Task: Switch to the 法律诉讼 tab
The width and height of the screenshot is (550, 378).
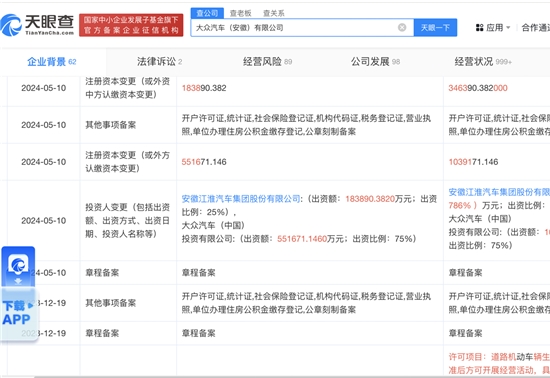Action: coord(160,62)
